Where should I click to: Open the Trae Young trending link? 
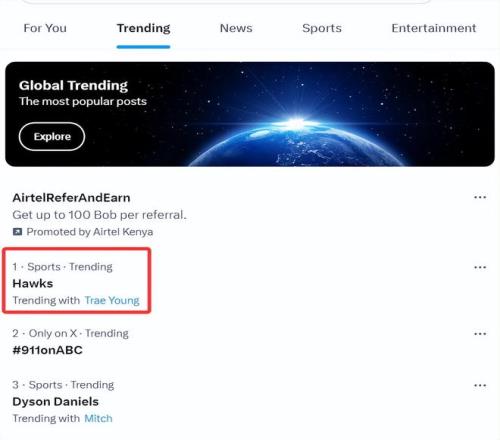coord(112,300)
